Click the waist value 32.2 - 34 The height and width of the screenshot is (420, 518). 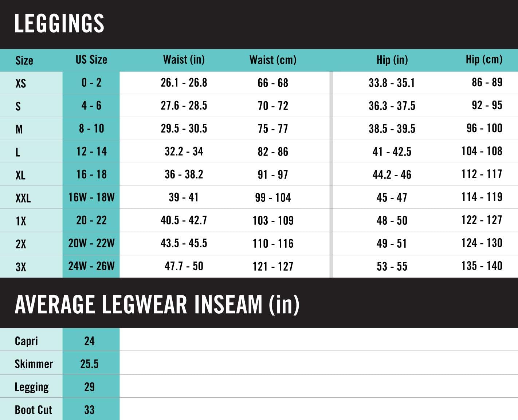point(184,152)
